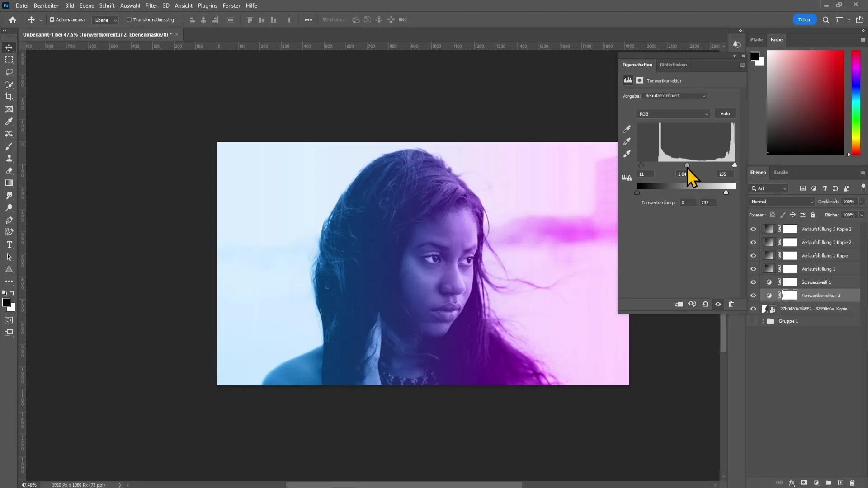Select the Type tool

click(9, 244)
